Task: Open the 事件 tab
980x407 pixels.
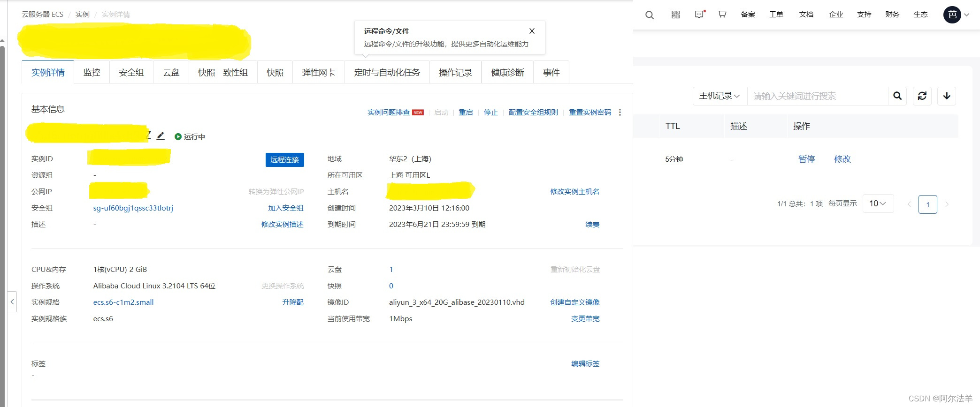Action: click(551, 72)
